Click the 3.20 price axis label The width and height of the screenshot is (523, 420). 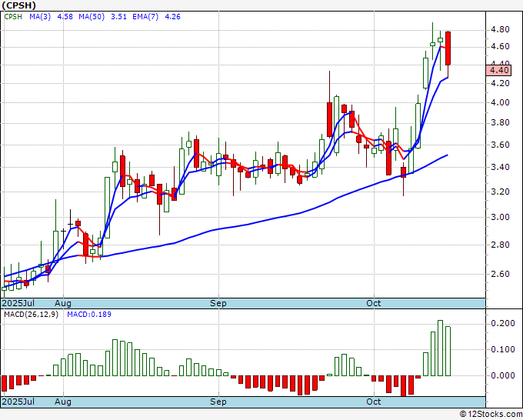pyautogui.click(x=500, y=192)
